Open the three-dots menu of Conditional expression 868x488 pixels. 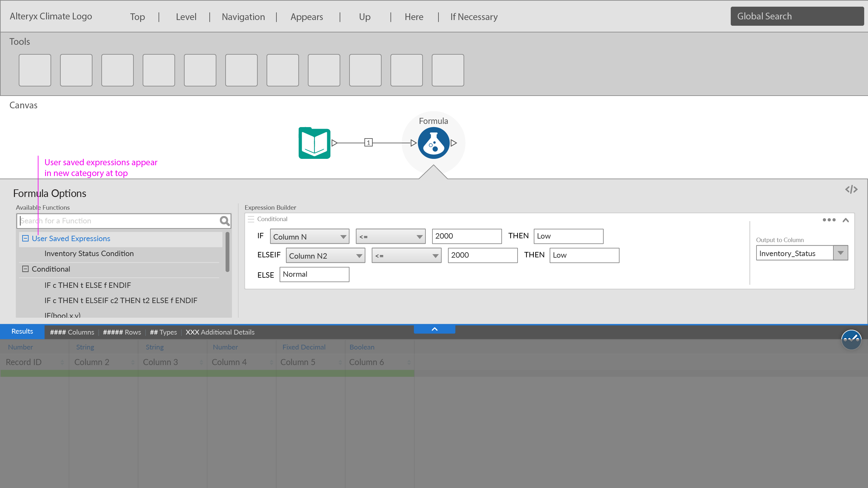(x=829, y=220)
